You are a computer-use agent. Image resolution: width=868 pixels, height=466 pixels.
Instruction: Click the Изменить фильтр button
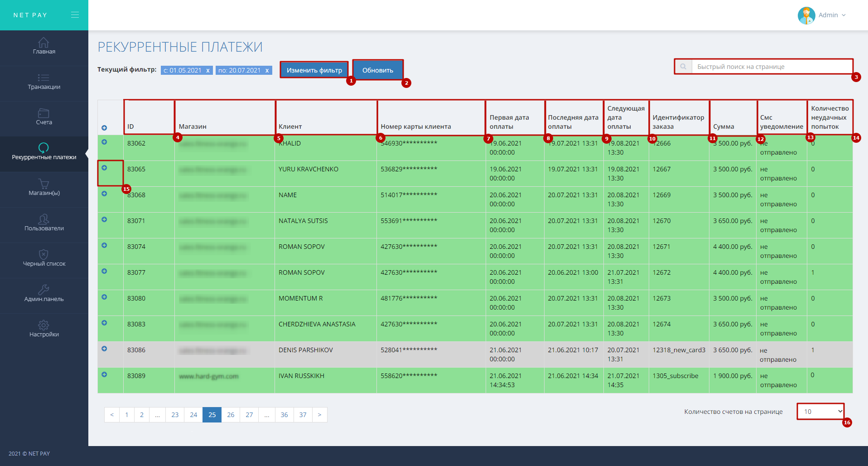tap(314, 70)
